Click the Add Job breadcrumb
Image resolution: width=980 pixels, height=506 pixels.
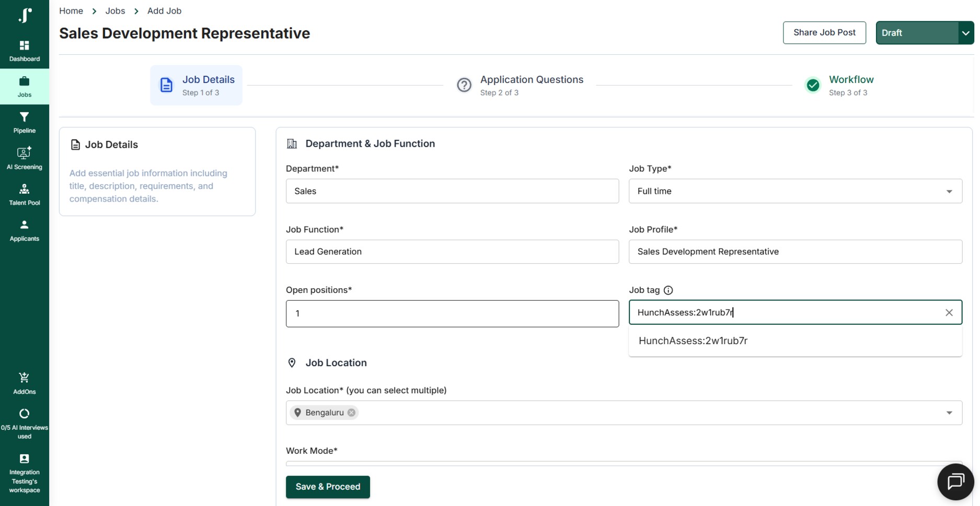click(x=164, y=11)
